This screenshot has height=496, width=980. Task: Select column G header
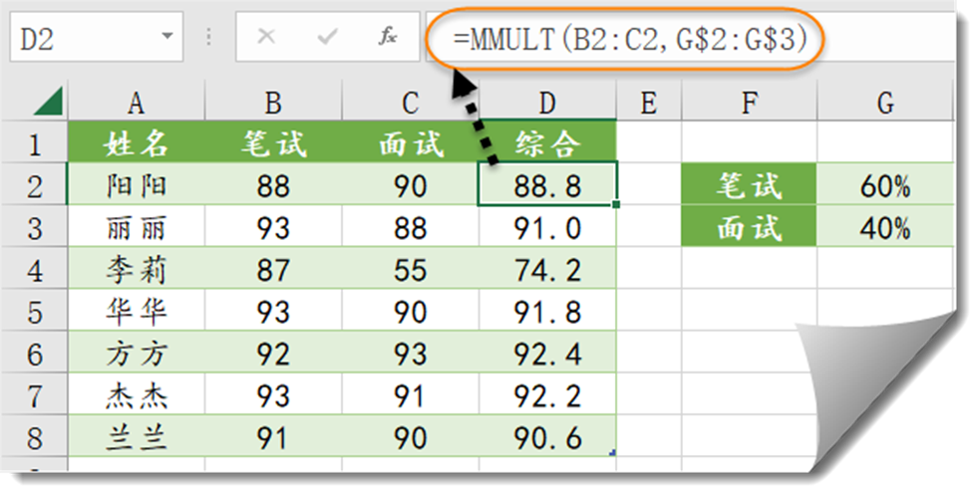885,102
